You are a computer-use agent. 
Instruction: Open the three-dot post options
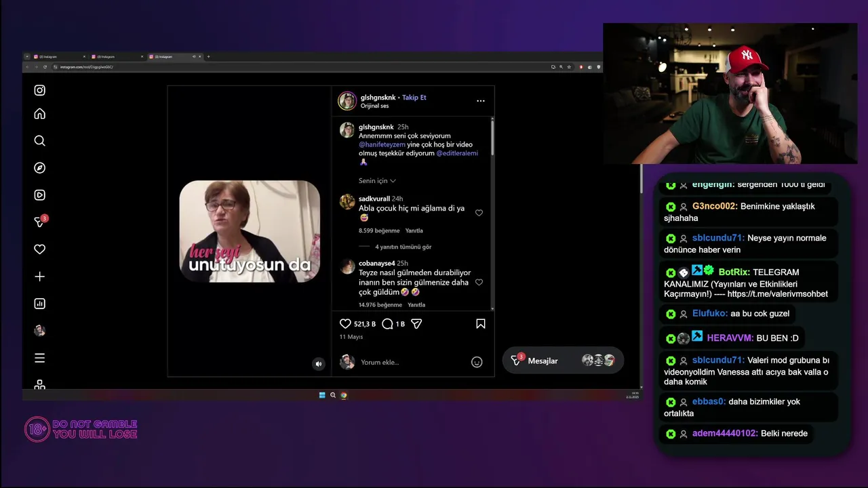click(481, 101)
